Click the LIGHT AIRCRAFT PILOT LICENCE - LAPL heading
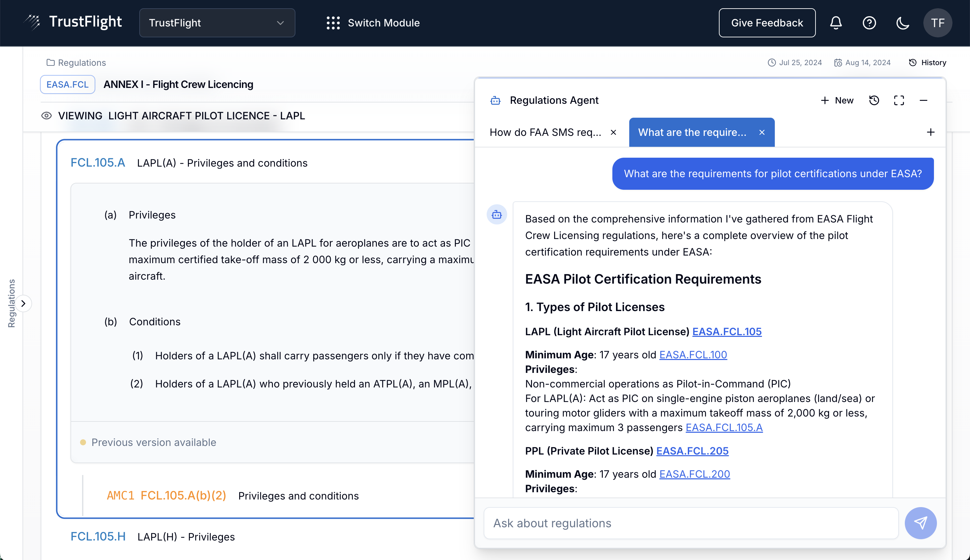This screenshot has width=970, height=560. pyautogui.click(x=207, y=115)
